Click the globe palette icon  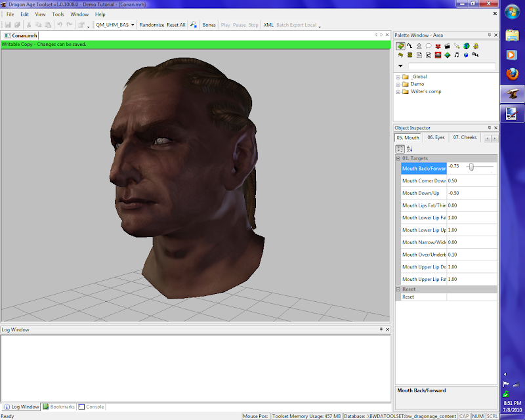pyautogui.click(x=466, y=46)
